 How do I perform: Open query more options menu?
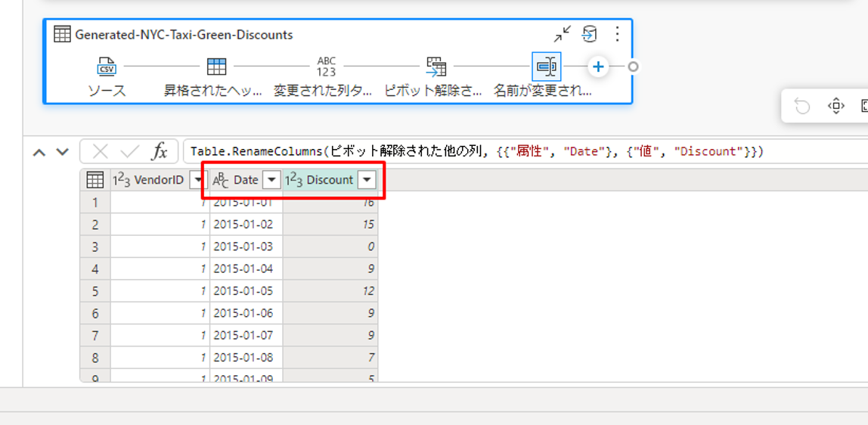click(617, 34)
